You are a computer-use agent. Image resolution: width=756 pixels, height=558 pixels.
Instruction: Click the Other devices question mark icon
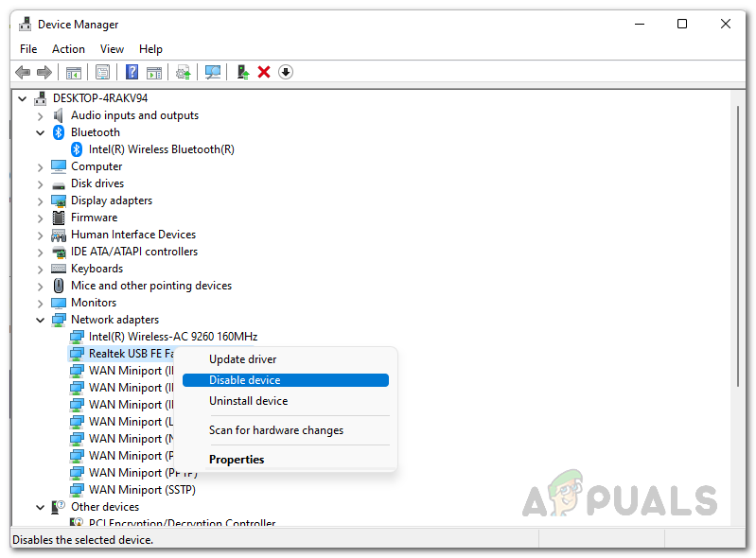pyautogui.click(x=59, y=507)
